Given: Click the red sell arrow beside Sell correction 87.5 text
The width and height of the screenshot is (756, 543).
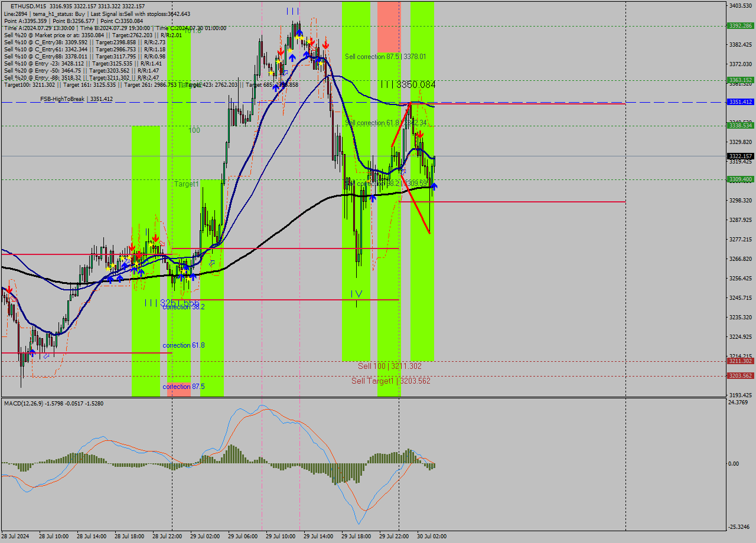Looking at the screenshot, I should click(325, 44).
